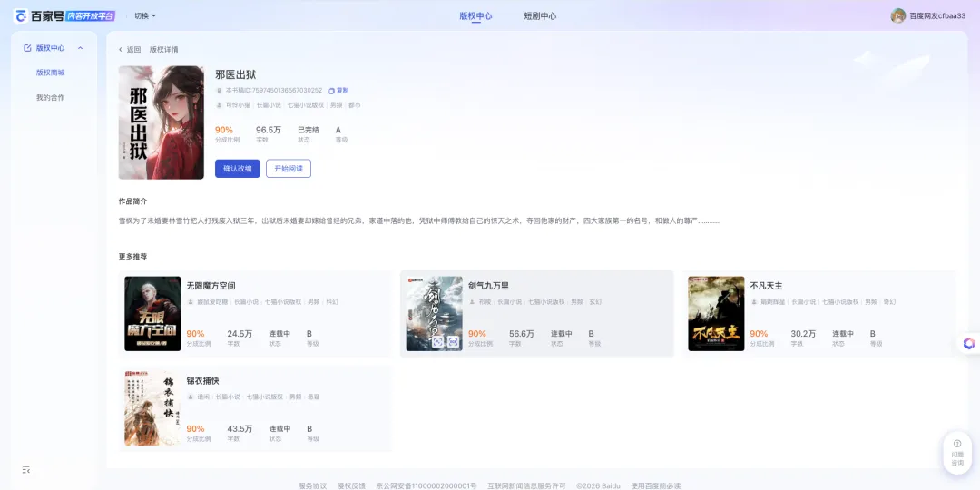Select the top 版权中心 tab
This screenshot has height=490, width=980.
coord(475,15)
